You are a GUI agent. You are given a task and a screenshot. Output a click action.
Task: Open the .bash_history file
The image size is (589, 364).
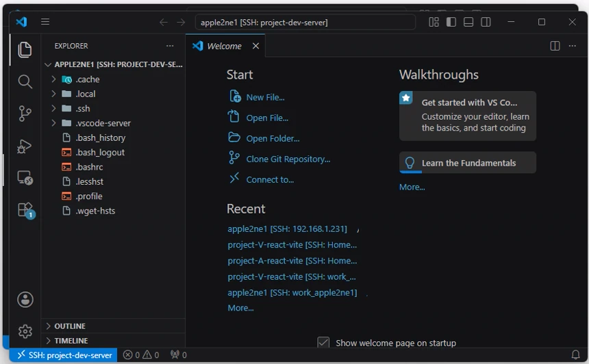click(114, 138)
